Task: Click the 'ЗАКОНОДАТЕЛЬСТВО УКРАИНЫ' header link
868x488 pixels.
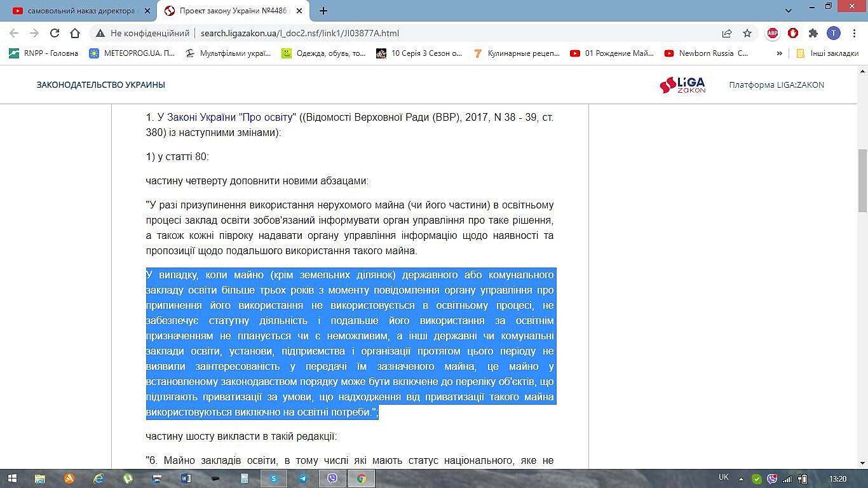Action: [x=100, y=85]
